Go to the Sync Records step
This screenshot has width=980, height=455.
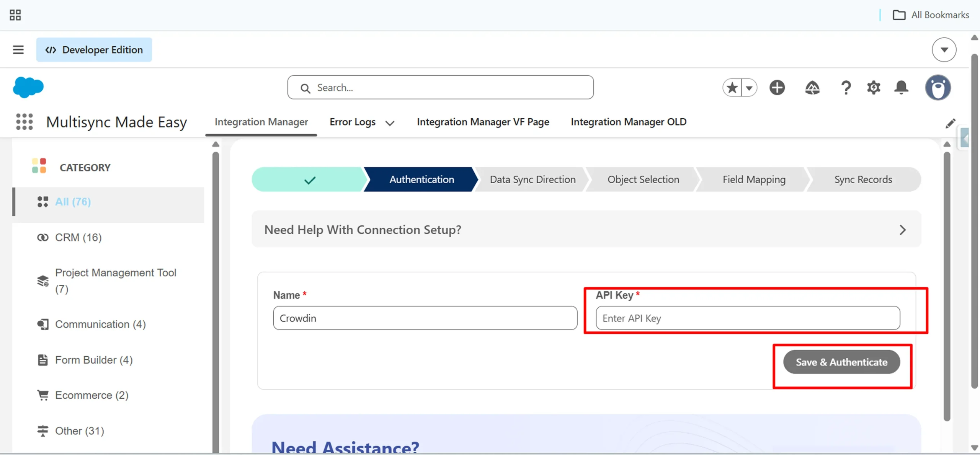863,179
